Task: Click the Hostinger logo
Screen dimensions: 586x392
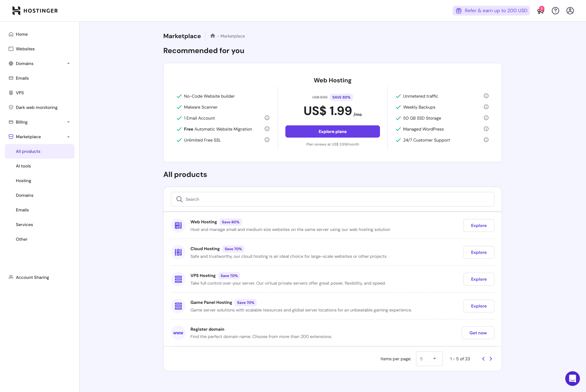Action: click(x=35, y=11)
